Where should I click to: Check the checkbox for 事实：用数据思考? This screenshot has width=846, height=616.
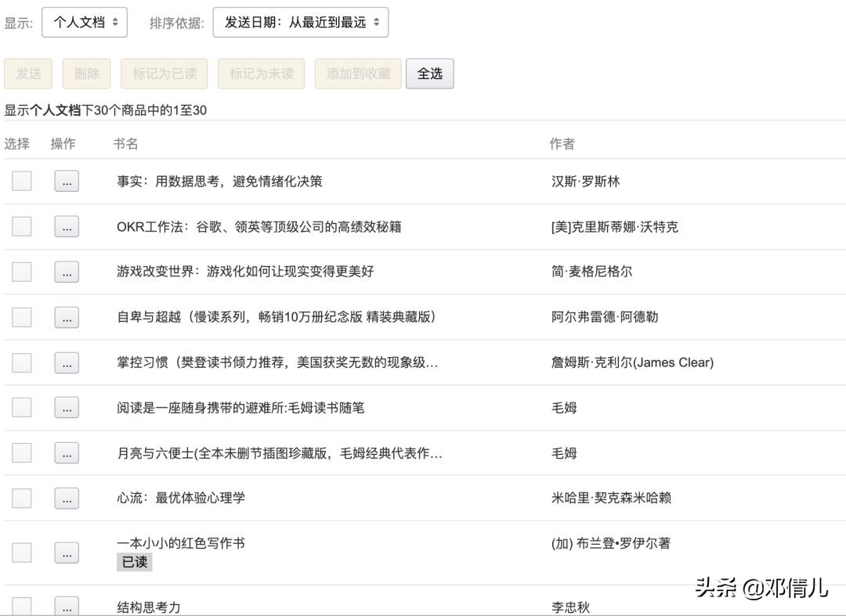(21, 181)
